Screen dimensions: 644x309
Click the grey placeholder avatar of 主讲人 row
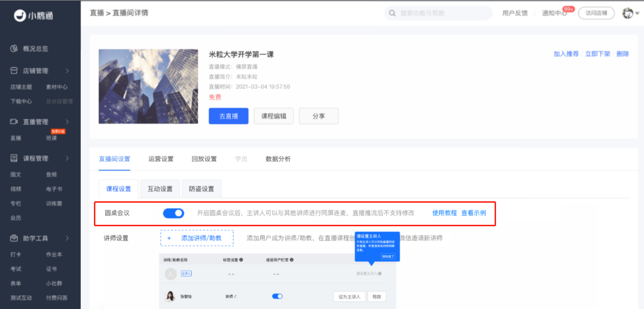(170, 273)
